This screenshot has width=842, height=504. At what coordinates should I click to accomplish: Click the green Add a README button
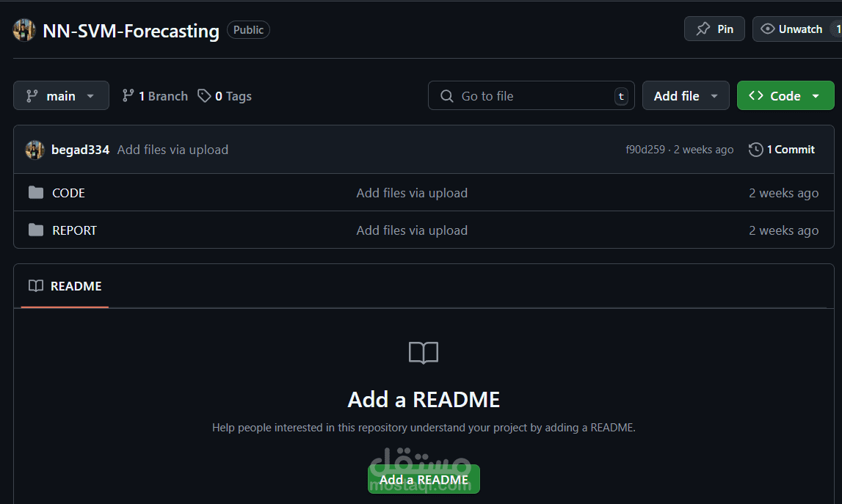(x=424, y=479)
